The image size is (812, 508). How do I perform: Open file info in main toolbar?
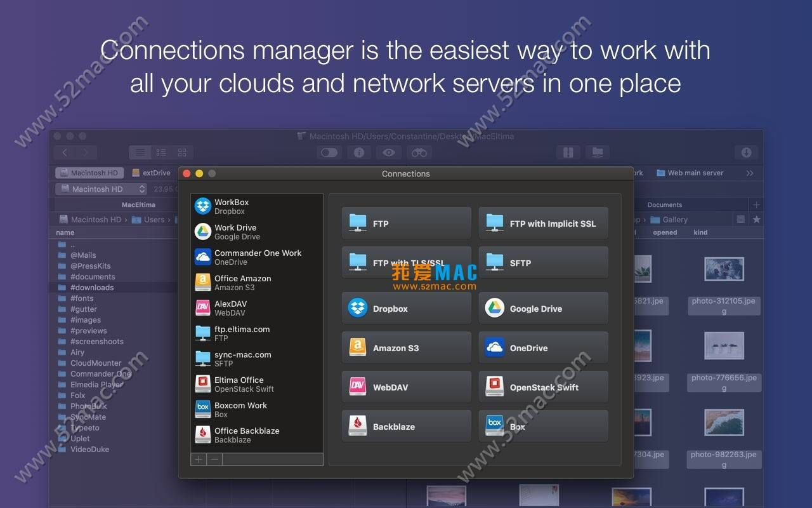pyautogui.click(x=358, y=152)
